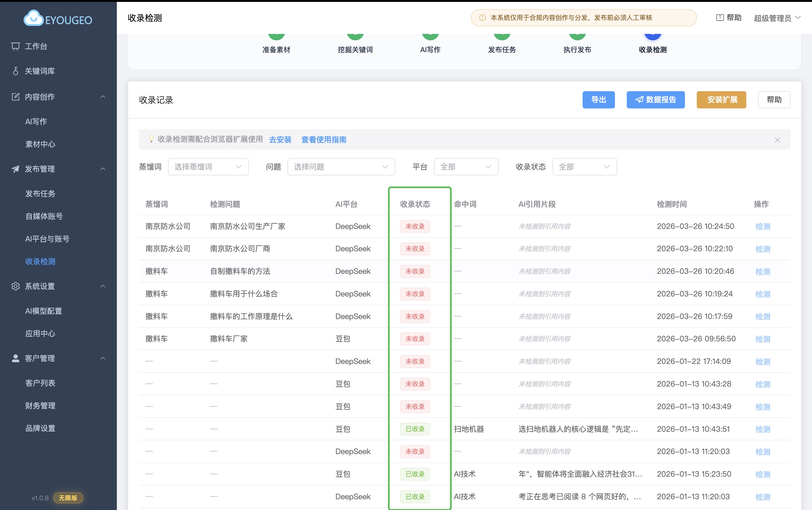The height and width of the screenshot is (510, 812).
Task: Click the 发布任务 workflow step
Action: tap(502, 44)
